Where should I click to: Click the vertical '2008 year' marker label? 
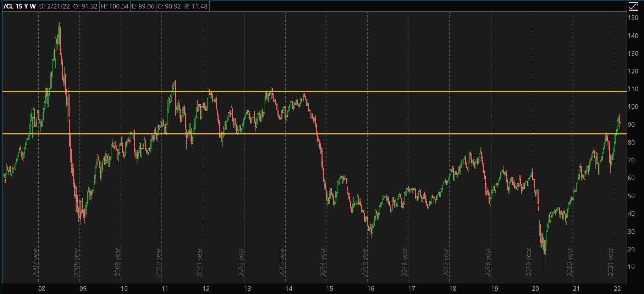pyautogui.click(x=77, y=262)
